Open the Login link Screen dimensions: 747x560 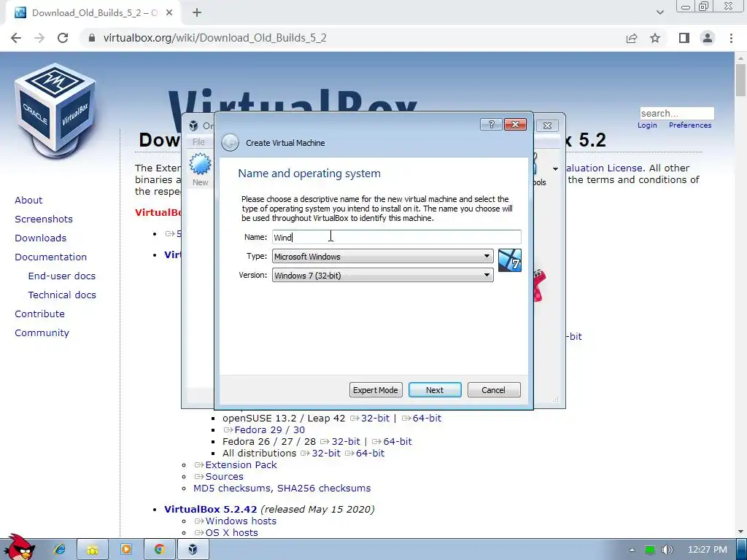click(x=647, y=125)
